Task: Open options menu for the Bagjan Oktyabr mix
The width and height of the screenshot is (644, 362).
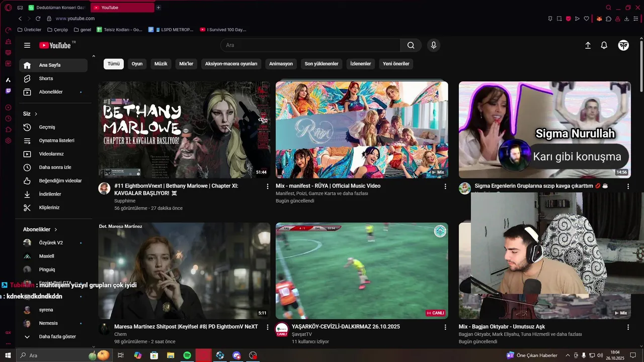Action: click(x=628, y=327)
